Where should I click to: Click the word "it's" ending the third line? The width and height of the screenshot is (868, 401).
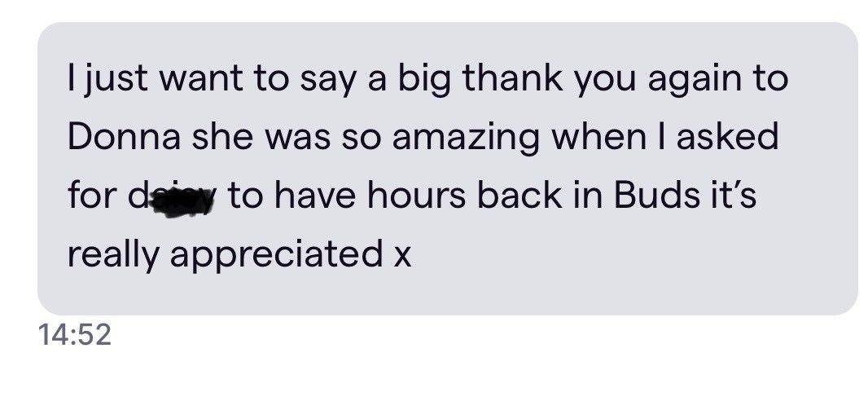728,196
